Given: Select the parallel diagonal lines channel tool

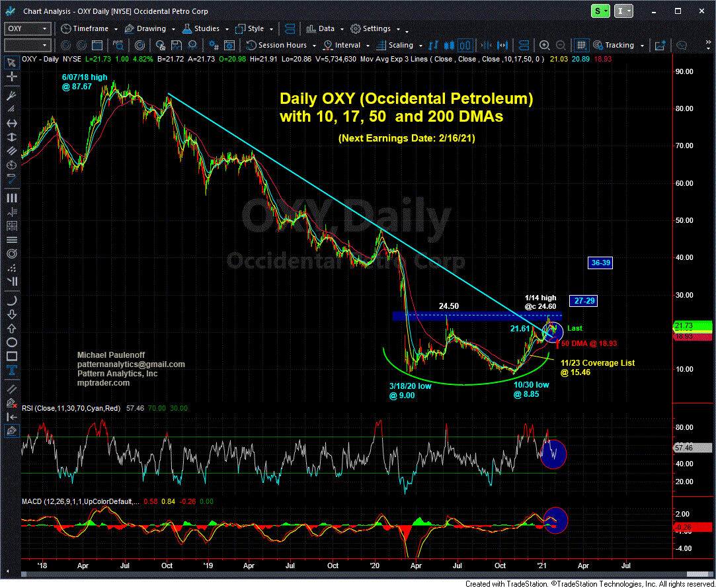Looking at the screenshot, I should tap(12, 151).
